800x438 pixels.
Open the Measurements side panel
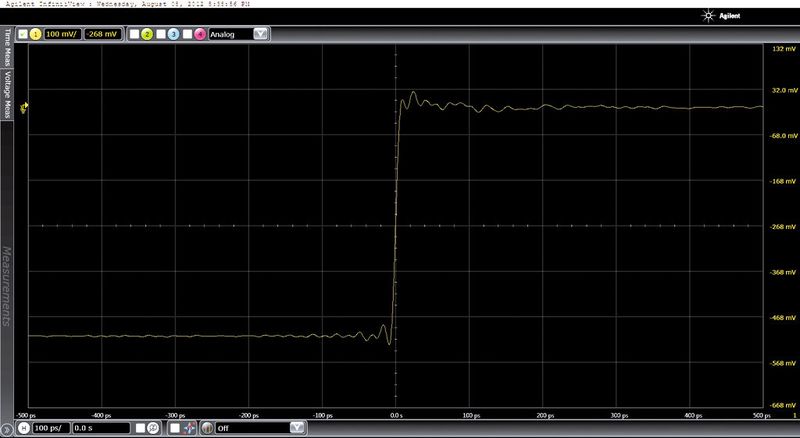(x=7, y=286)
